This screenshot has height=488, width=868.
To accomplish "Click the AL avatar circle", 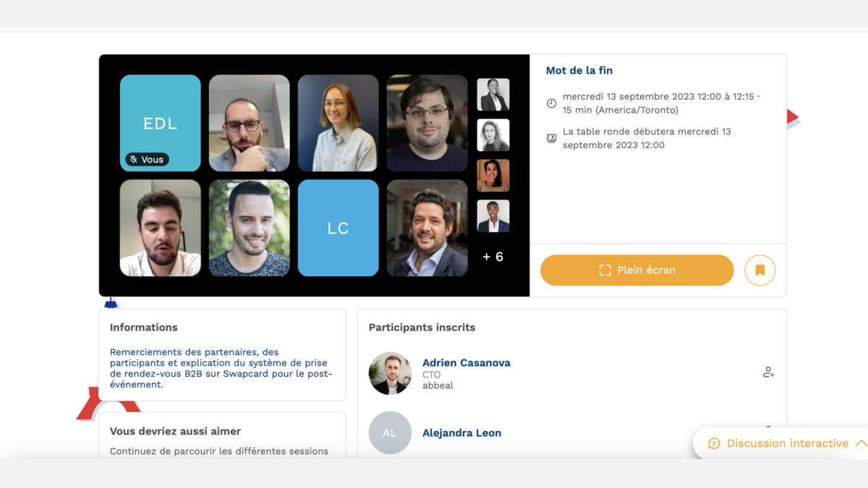I will 390,433.
